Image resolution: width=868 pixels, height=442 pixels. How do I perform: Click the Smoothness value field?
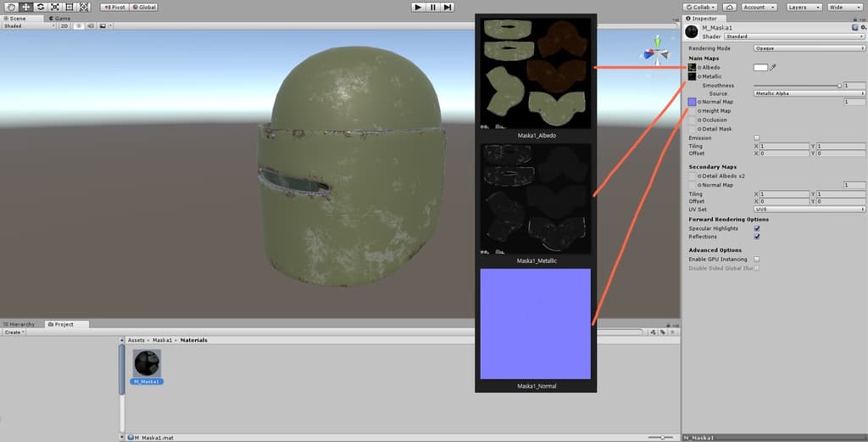click(x=854, y=86)
